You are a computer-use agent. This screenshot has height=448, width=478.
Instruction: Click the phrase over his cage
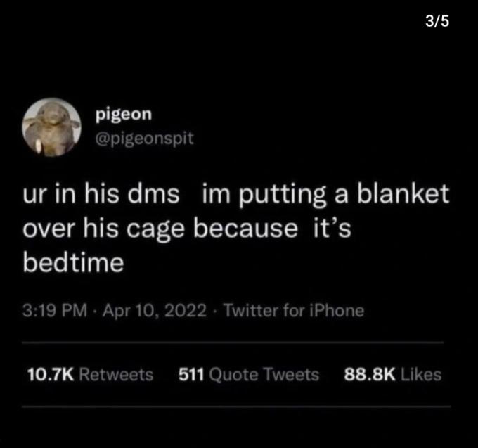(x=103, y=229)
